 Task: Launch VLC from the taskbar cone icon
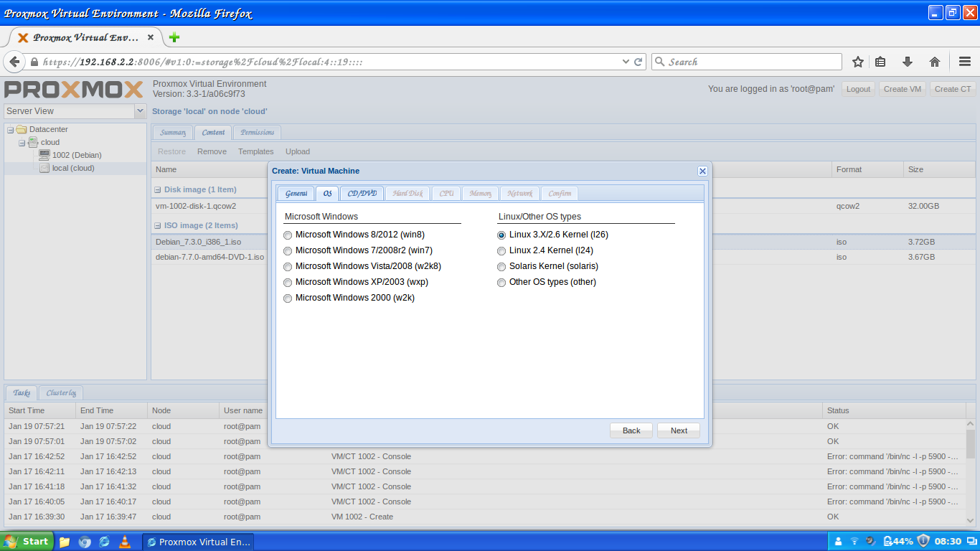click(125, 542)
